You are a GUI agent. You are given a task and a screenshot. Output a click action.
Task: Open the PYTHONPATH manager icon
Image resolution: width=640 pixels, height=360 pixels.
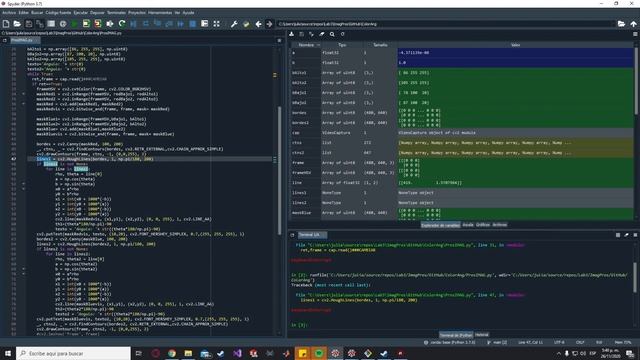click(246, 24)
